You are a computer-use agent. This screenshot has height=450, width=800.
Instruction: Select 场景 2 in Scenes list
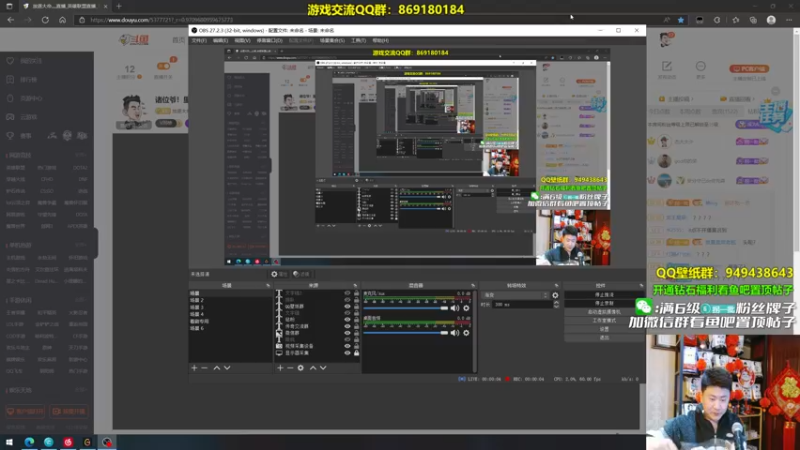230,300
